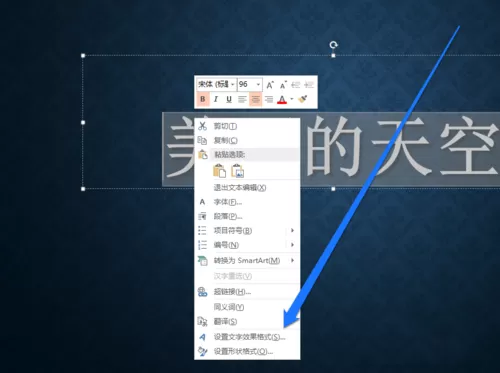Click the SmartArt conversion icon
This screenshot has width=500, height=373.
click(x=202, y=260)
